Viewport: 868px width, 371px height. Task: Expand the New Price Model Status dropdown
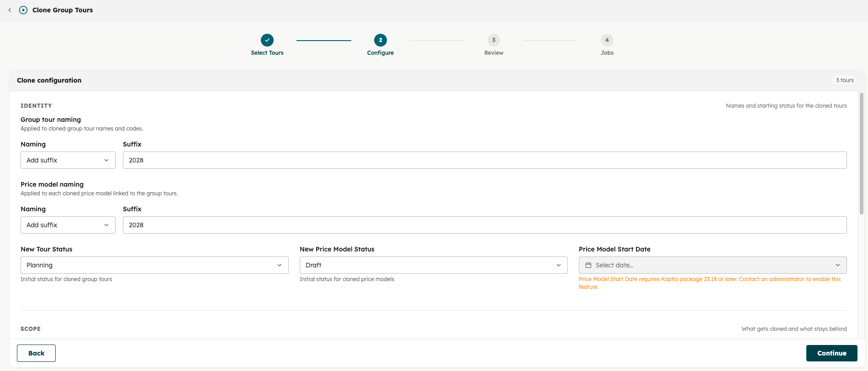[x=434, y=265]
